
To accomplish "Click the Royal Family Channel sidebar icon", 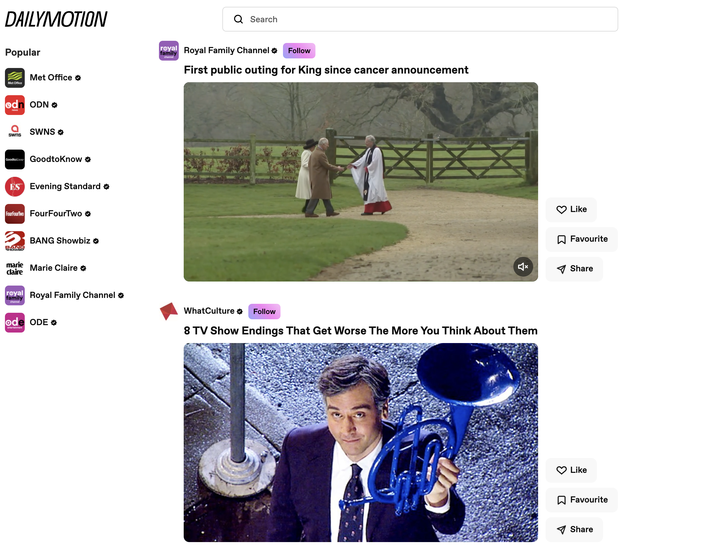I will (15, 295).
